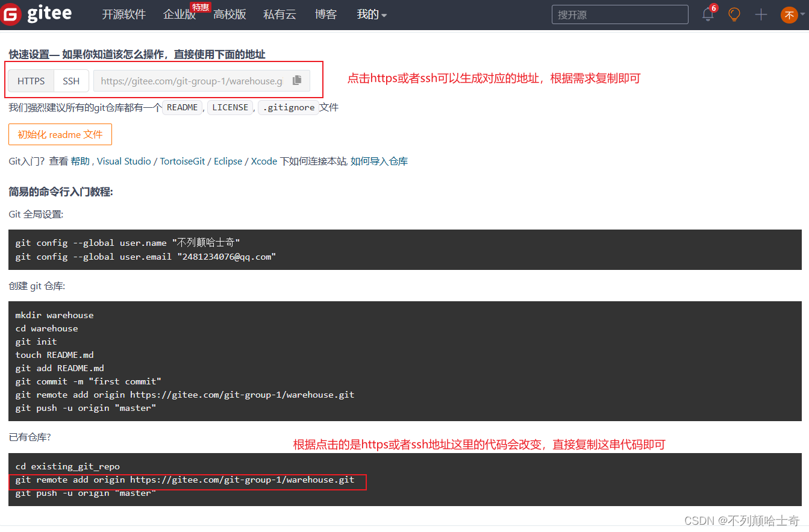This screenshot has width=809, height=532.
Task: Click the 初始化 readme 文件 button
Action: 60,134
